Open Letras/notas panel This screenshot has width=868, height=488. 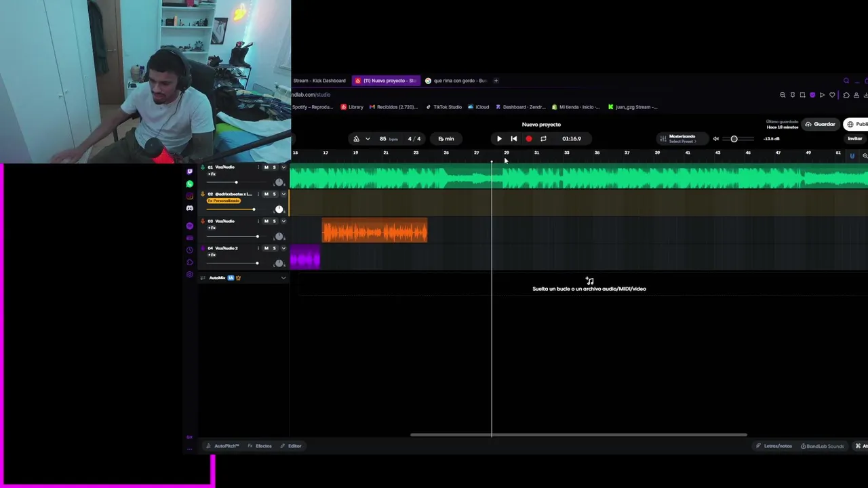pyautogui.click(x=774, y=446)
